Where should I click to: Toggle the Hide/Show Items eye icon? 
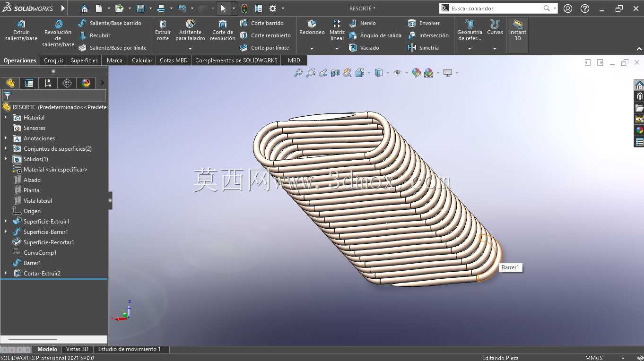coord(398,73)
